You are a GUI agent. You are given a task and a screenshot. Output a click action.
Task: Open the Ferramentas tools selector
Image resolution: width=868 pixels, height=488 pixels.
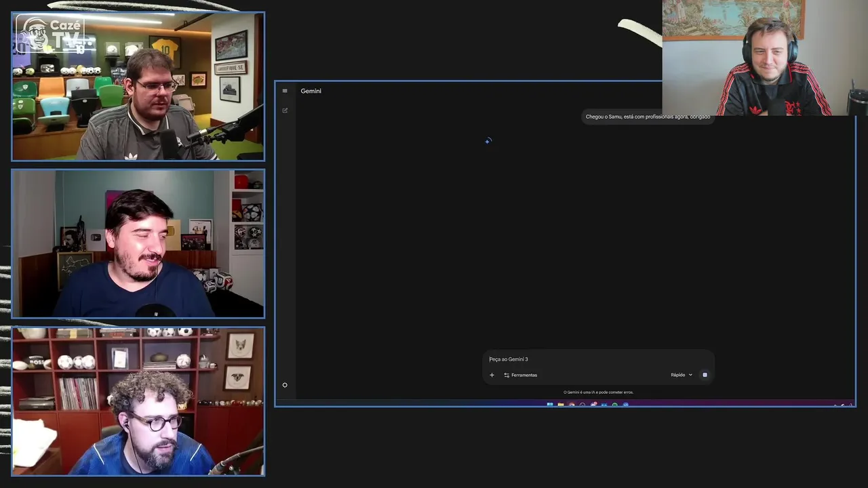pos(520,375)
